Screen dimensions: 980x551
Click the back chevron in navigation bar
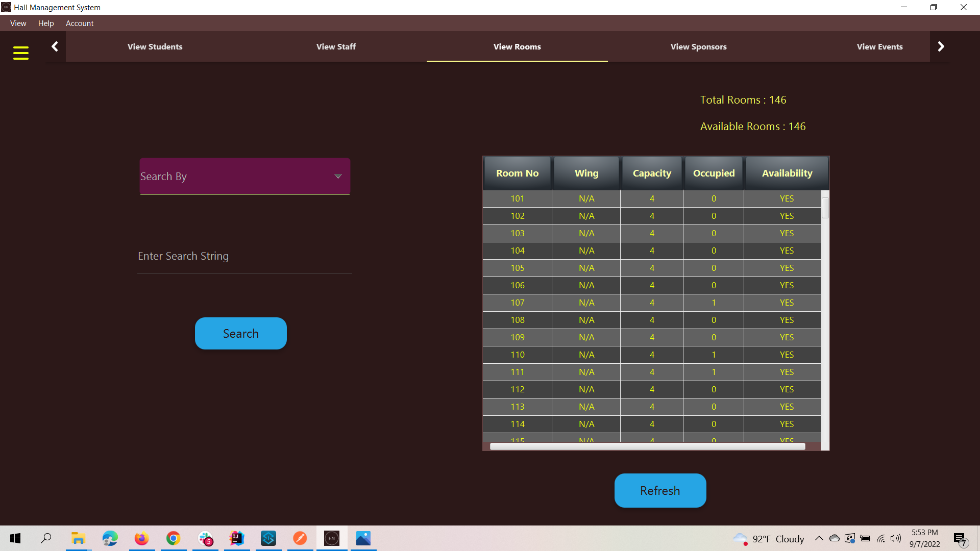pyautogui.click(x=55, y=46)
